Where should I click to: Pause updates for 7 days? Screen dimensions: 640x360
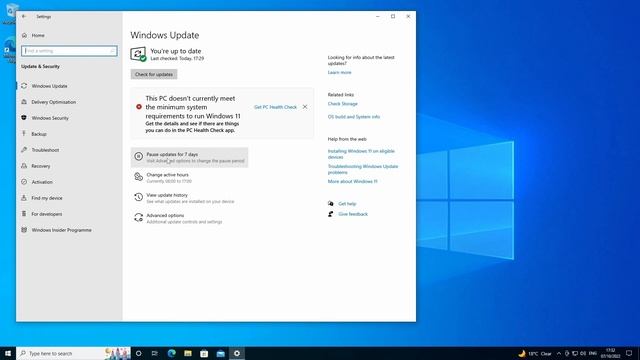coord(189,157)
